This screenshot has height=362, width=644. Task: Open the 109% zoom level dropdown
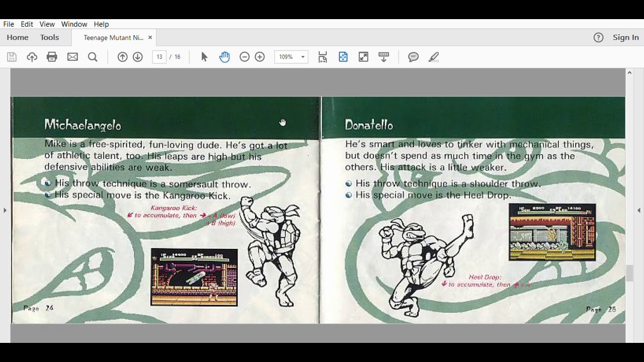[291, 57]
